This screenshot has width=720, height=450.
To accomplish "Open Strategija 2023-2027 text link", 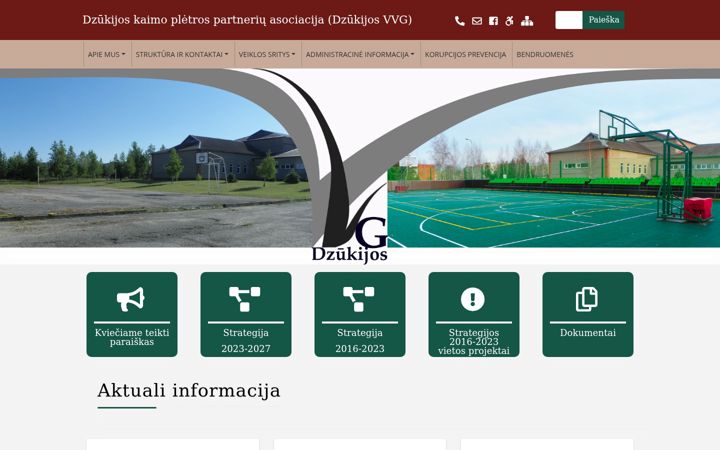I will 246,341.
